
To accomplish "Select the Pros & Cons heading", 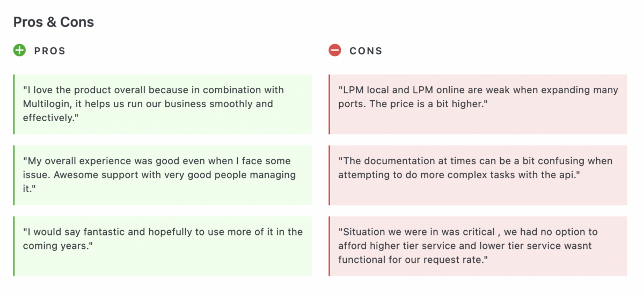I will [54, 22].
